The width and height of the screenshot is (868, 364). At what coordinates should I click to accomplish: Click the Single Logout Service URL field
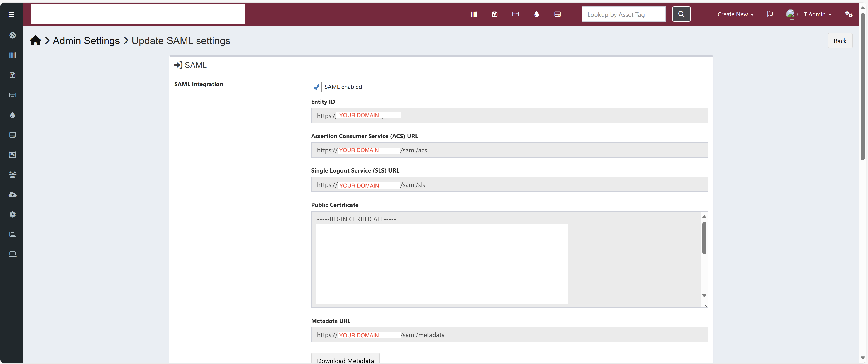click(x=509, y=184)
